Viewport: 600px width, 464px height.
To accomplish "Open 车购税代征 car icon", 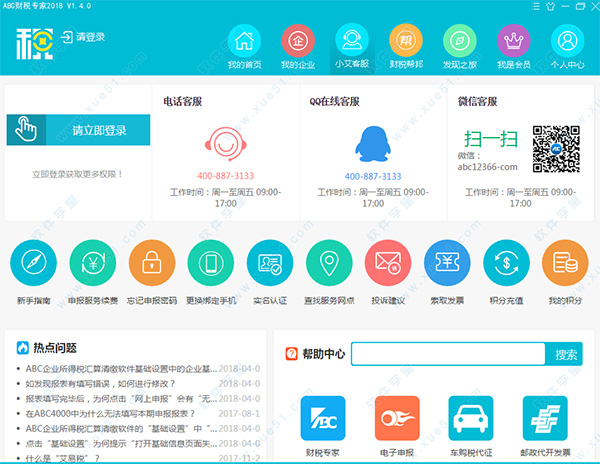I will tap(471, 418).
